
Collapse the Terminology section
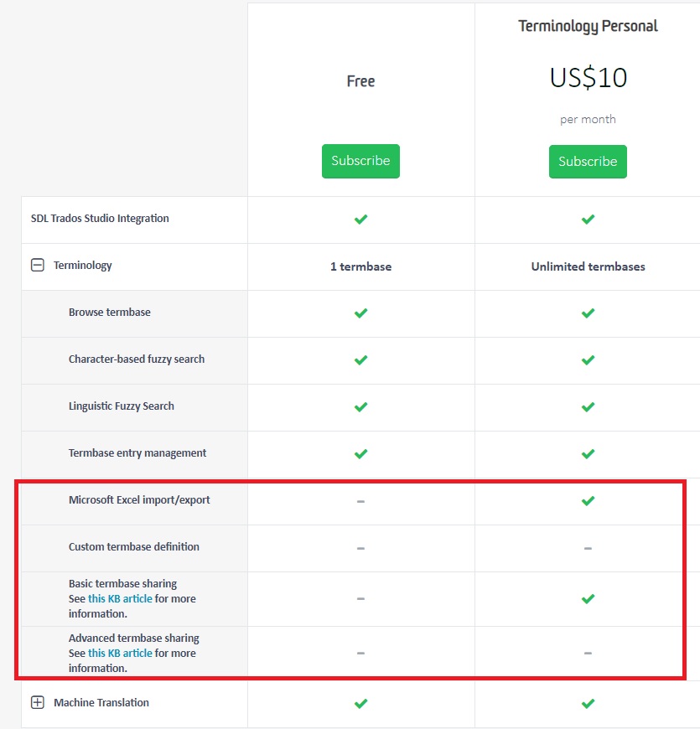(38, 266)
